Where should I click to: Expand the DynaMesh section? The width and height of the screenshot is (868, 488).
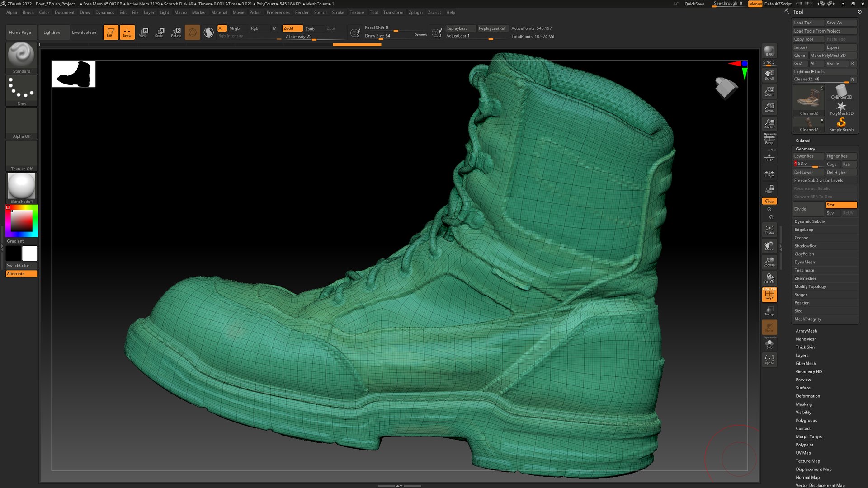(x=805, y=262)
